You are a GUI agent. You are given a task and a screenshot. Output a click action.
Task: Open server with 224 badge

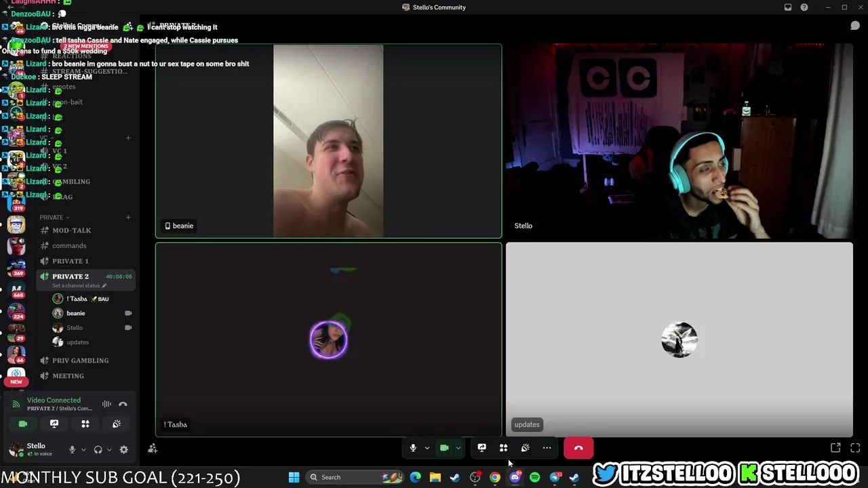(16, 312)
